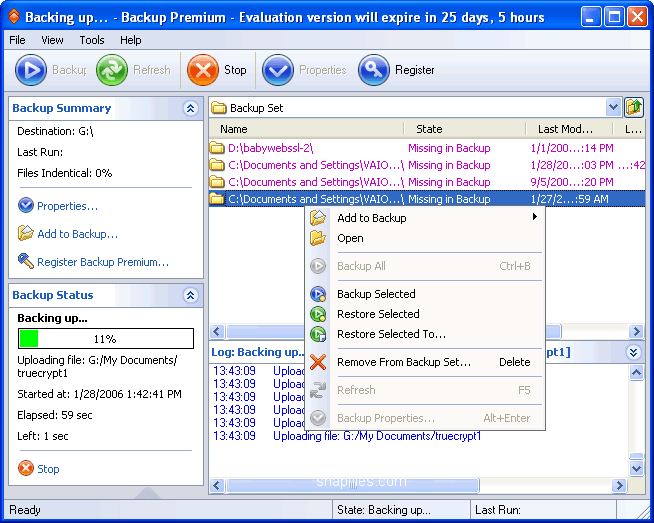The height and width of the screenshot is (523, 654).
Task: Click State: Backing up... in status bar
Action: coord(384,510)
